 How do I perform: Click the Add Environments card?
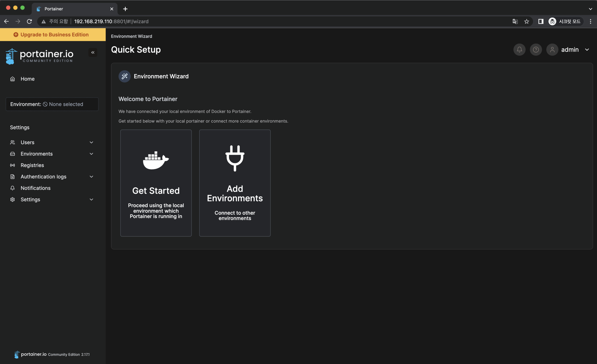[235, 183]
